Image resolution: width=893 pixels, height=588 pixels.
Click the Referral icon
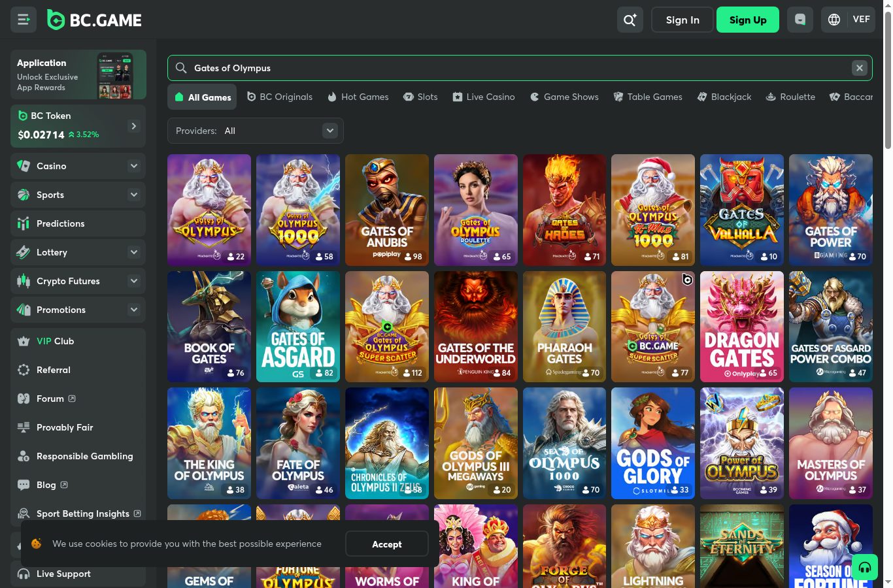coord(24,370)
